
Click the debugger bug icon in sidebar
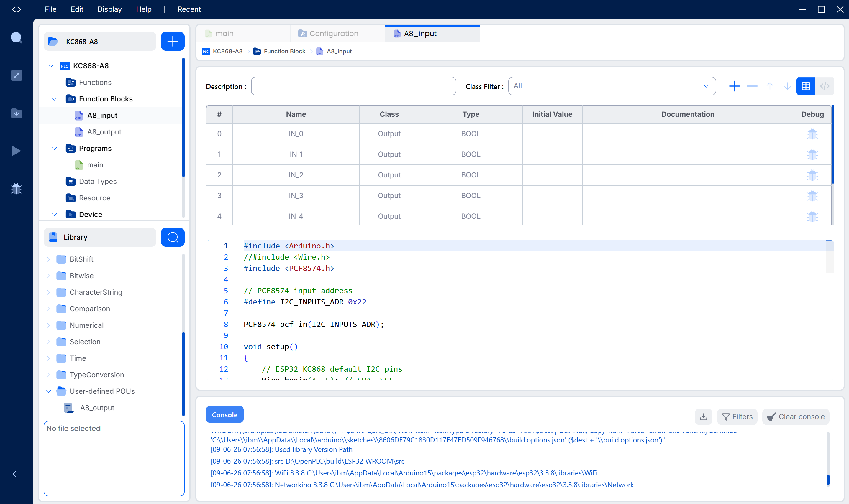pyautogui.click(x=16, y=189)
